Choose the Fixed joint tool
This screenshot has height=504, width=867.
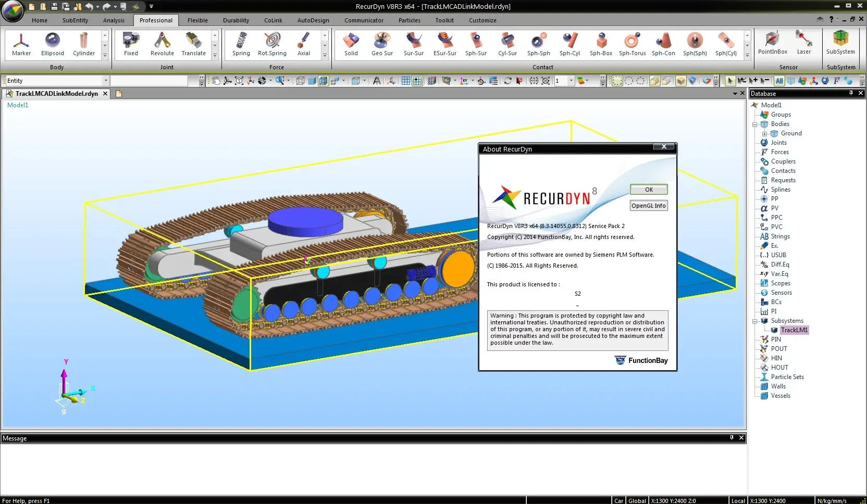coord(131,44)
